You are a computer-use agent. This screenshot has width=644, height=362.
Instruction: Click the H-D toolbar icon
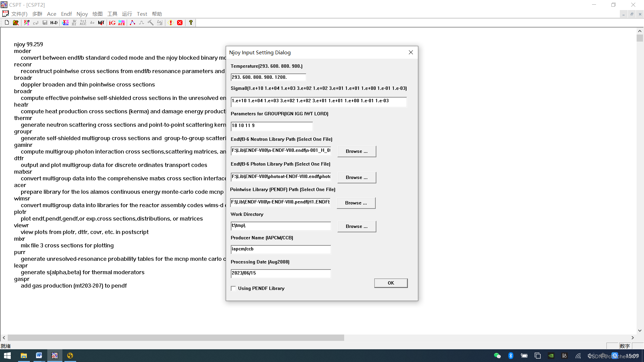coord(54,22)
